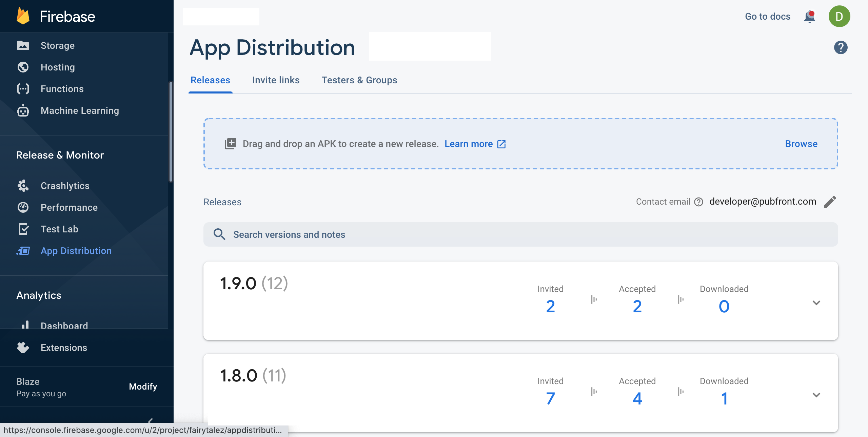This screenshot has height=437, width=868.
Task: Click funnel icon after Invited in 1.8.0
Action: point(594,392)
